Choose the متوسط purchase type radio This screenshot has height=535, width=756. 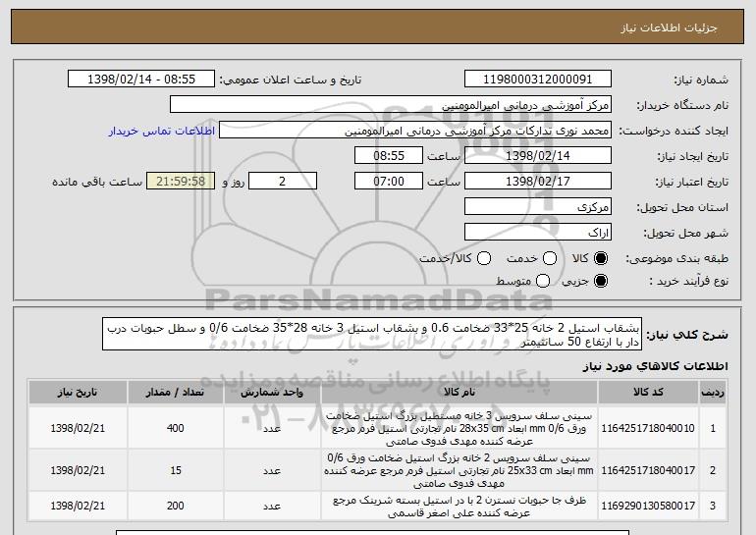tap(543, 281)
